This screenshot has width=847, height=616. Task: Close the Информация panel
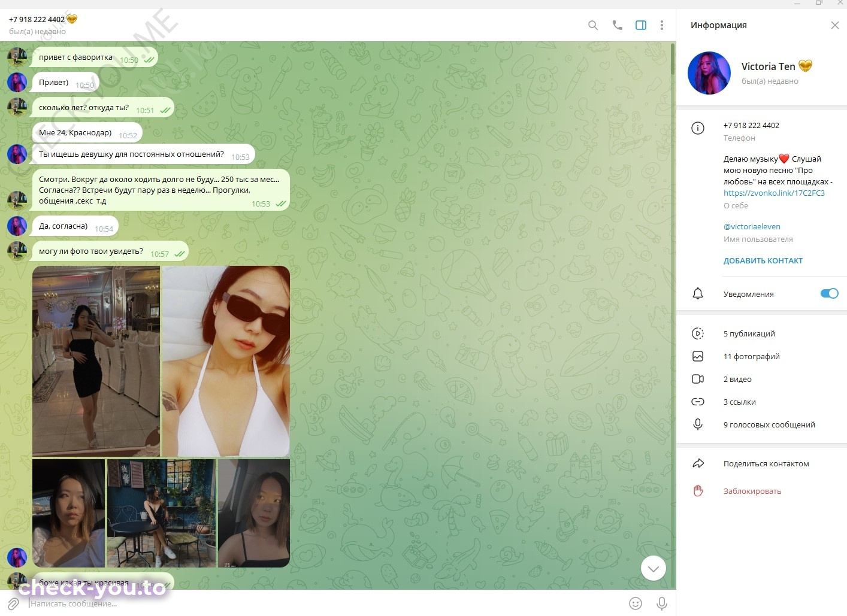(x=835, y=25)
